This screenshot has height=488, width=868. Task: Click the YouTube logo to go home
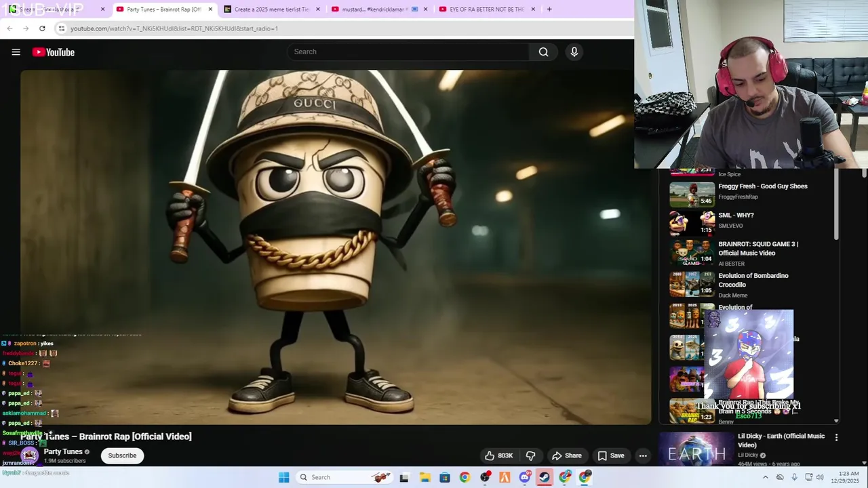coord(53,52)
